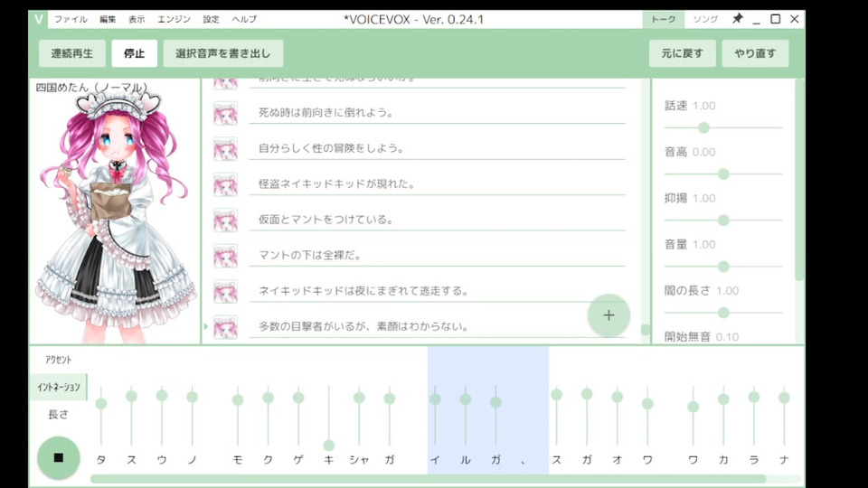
Task: Click the やり直す redo button
Action: pos(755,53)
